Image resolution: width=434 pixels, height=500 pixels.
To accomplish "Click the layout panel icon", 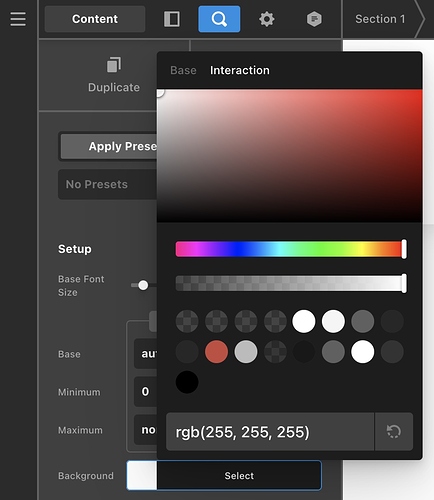I will [x=172, y=19].
